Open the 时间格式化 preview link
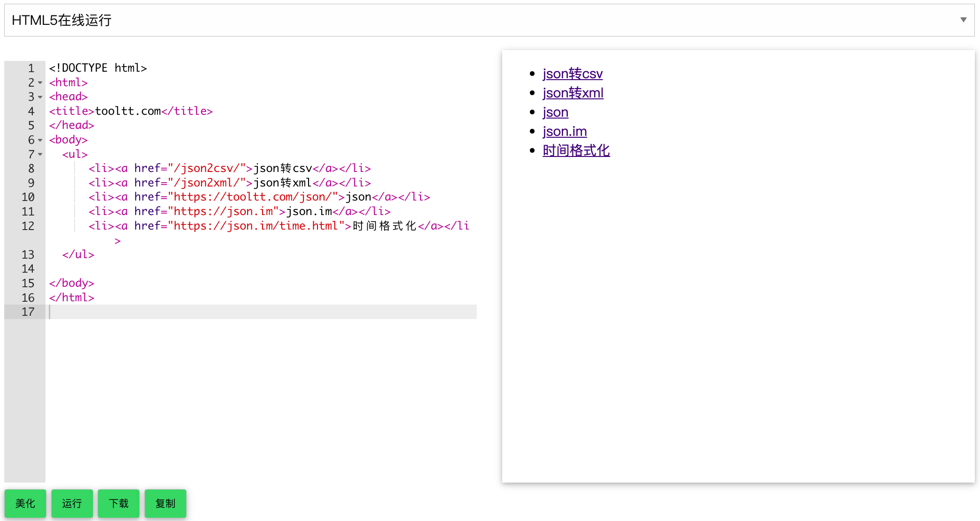 pos(576,151)
